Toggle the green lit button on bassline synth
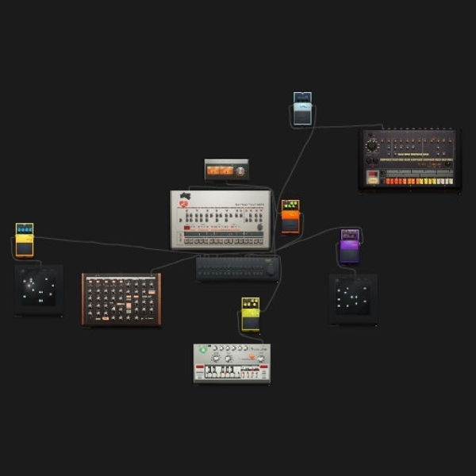Viewport: 476px width, 476px height. [203, 350]
